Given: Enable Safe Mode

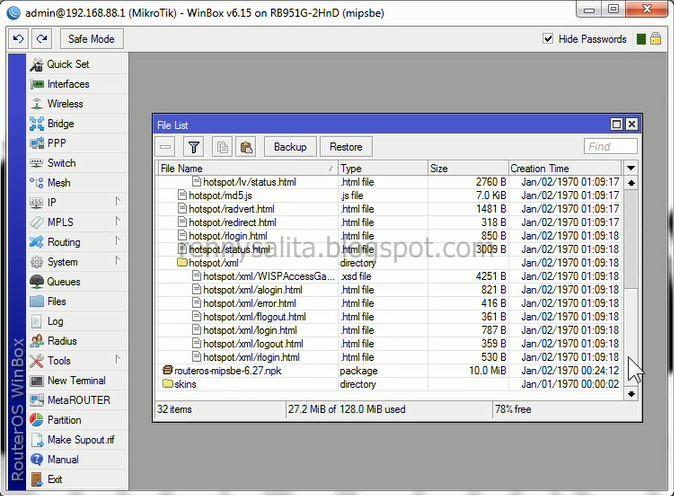Looking at the screenshot, I should [x=92, y=39].
